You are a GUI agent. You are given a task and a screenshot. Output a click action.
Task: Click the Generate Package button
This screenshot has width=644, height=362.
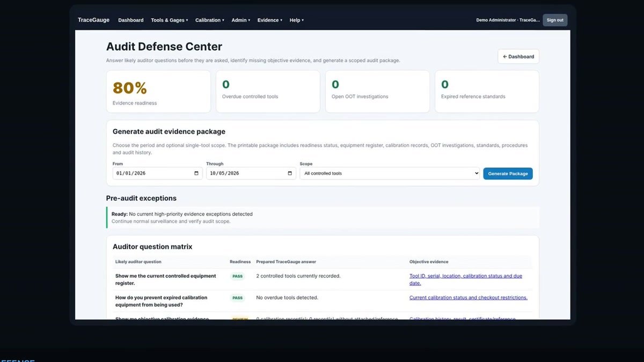[508, 173]
